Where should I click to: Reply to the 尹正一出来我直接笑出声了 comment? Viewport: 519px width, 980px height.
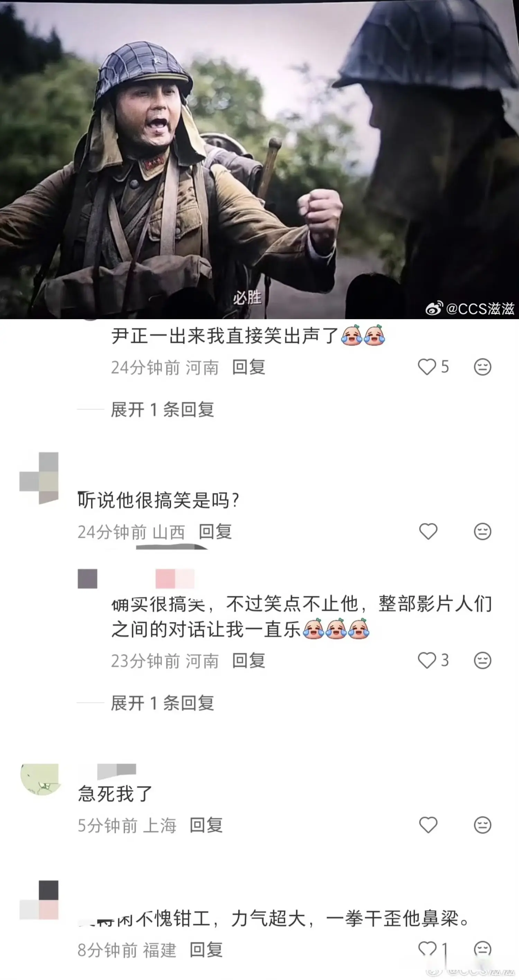pyautogui.click(x=249, y=367)
